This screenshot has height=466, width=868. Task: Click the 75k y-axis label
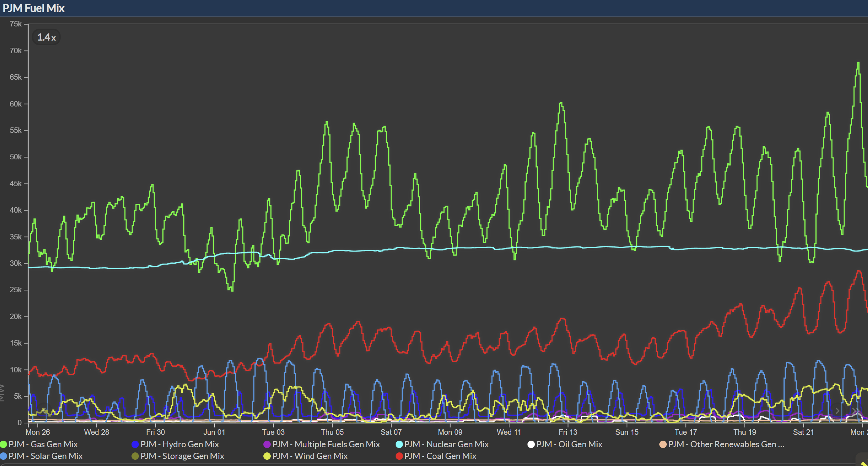coord(16,24)
